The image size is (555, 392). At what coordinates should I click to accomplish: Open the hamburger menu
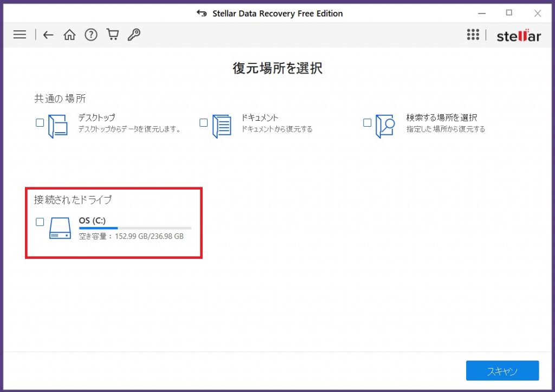click(20, 34)
